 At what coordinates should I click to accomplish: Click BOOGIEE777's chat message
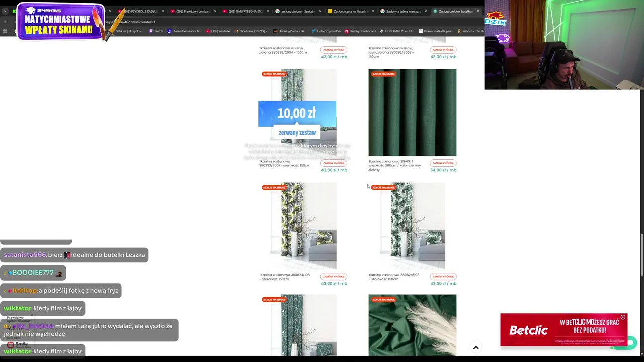[x=33, y=273]
